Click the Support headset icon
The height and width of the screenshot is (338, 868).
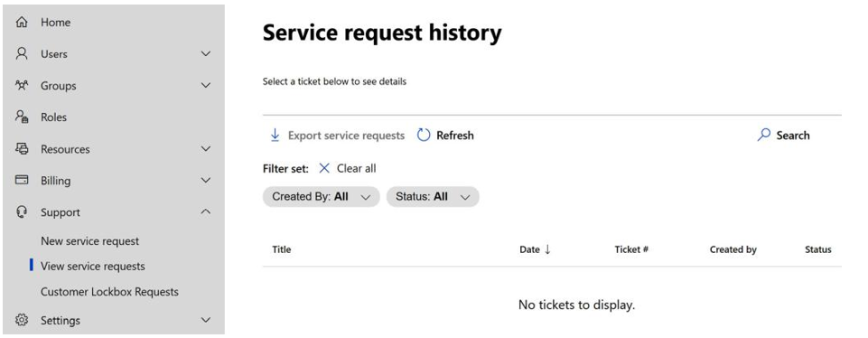pos(22,211)
